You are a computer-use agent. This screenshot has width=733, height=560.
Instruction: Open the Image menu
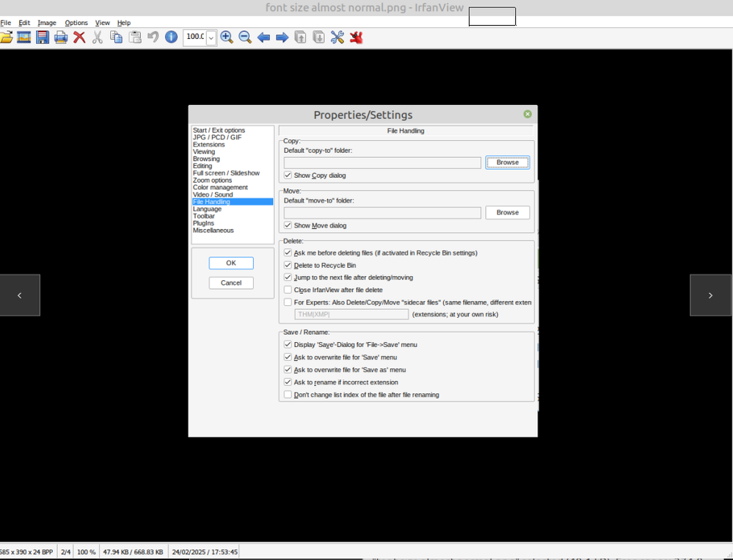[46, 23]
